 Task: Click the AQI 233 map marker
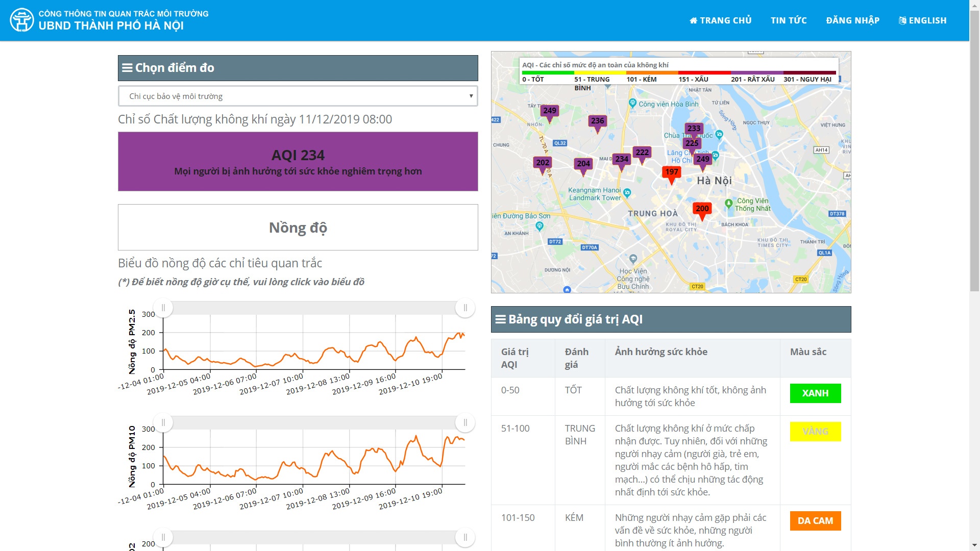[694, 129]
